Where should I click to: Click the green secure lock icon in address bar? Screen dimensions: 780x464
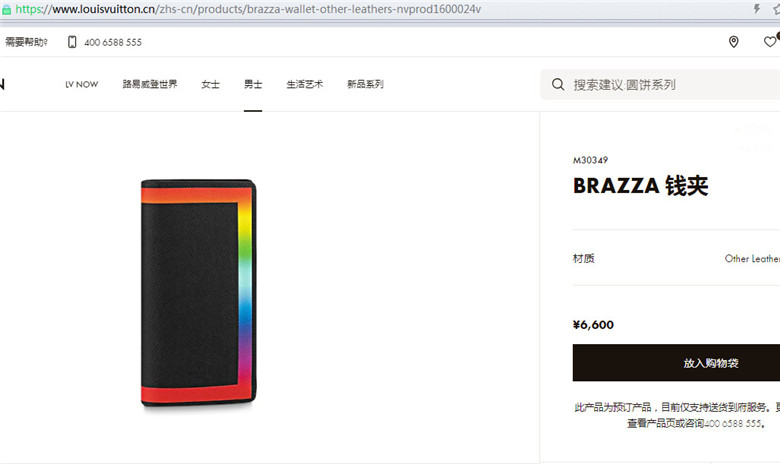click(x=6, y=9)
